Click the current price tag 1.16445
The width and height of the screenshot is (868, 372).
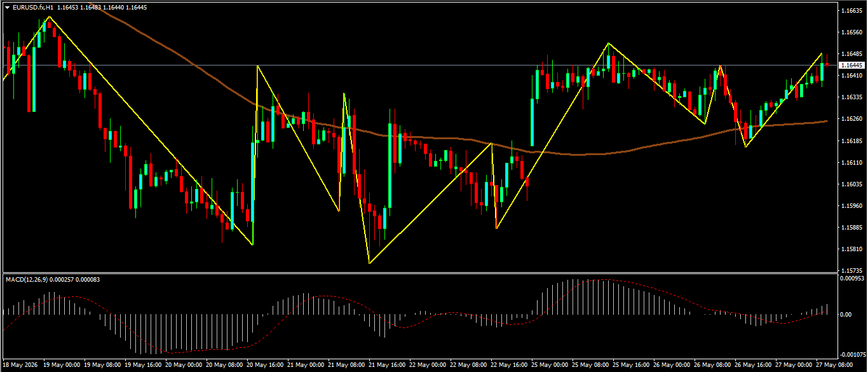(x=851, y=65)
